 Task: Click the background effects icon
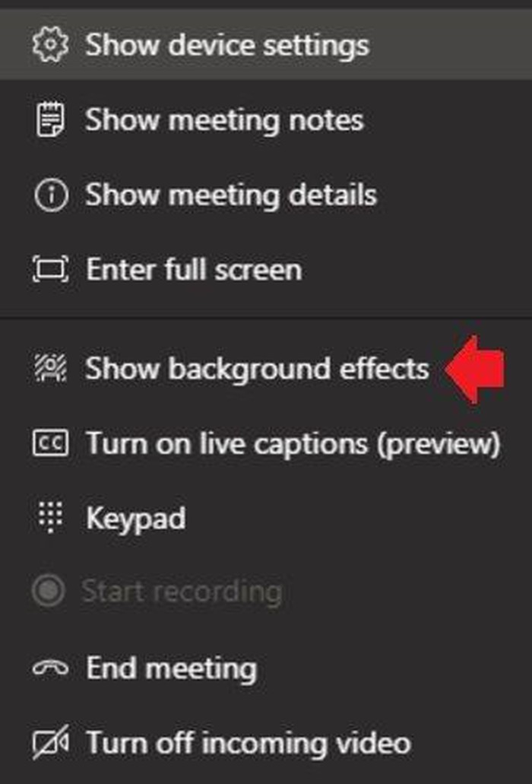51,369
